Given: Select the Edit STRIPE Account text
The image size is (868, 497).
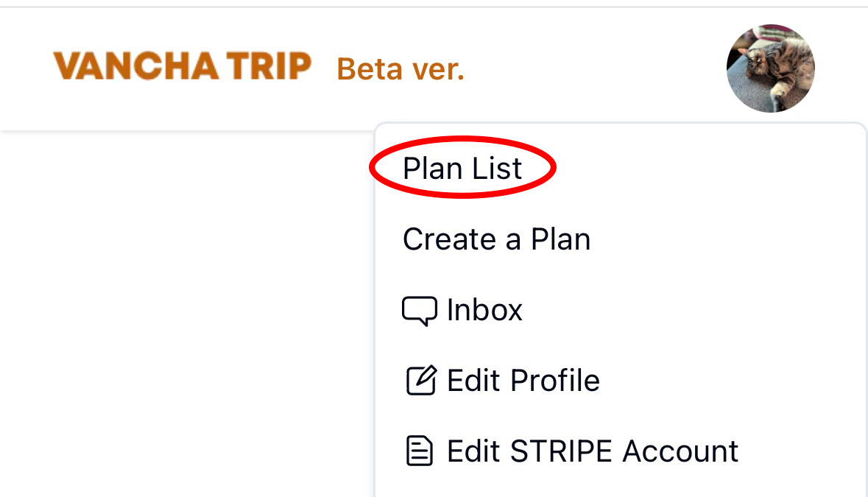Looking at the screenshot, I should (593, 451).
